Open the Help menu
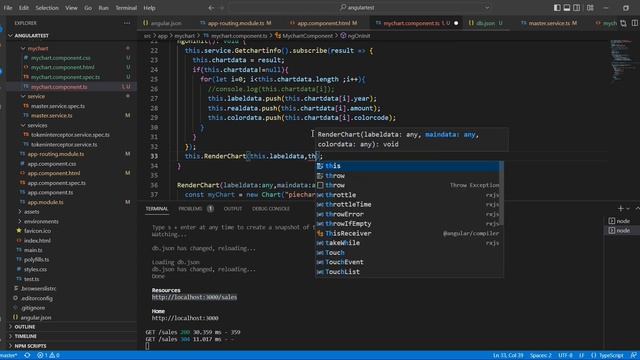 coord(149,8)
